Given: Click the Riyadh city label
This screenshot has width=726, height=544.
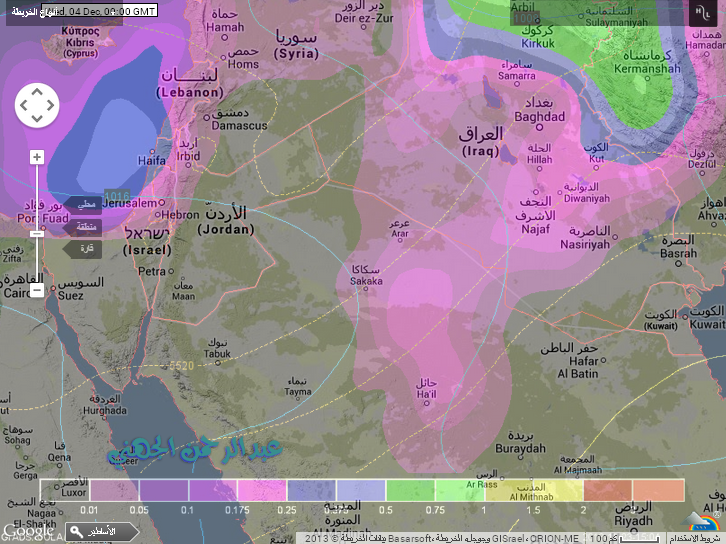Looking at the screenshot, I should (x=633, y=520).
